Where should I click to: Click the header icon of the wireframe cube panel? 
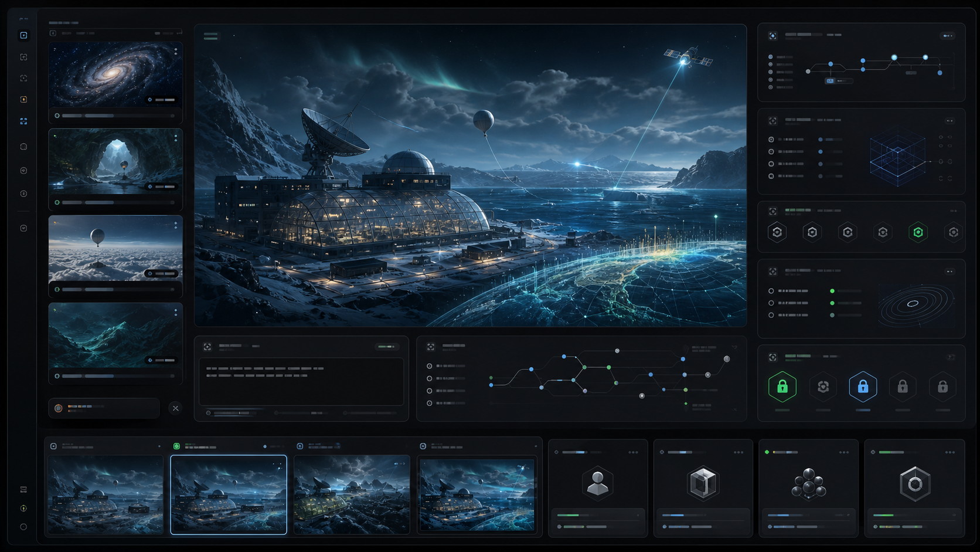pyautogui.click(x=773, y=121)
